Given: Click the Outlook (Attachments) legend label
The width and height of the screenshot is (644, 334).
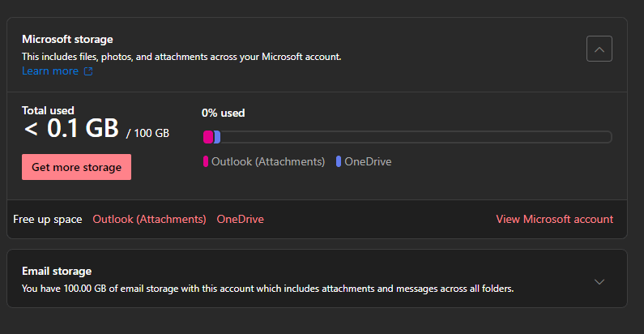Looking at the screenshot, I should pyautogui.click(x=268, y=162).
